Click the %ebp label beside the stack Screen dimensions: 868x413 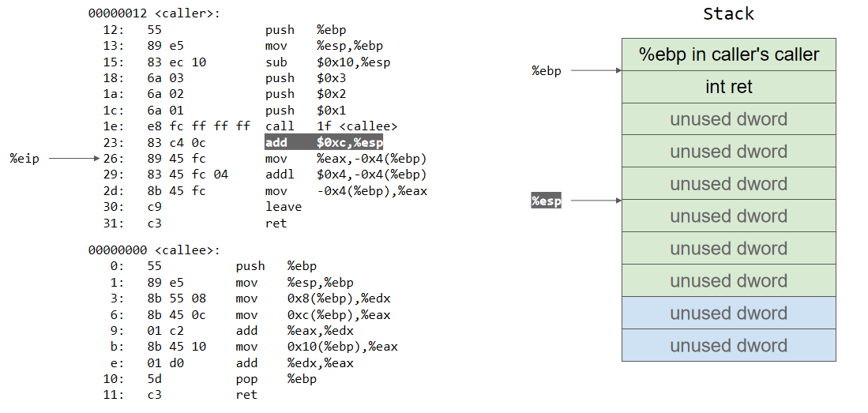click(547, 71)
